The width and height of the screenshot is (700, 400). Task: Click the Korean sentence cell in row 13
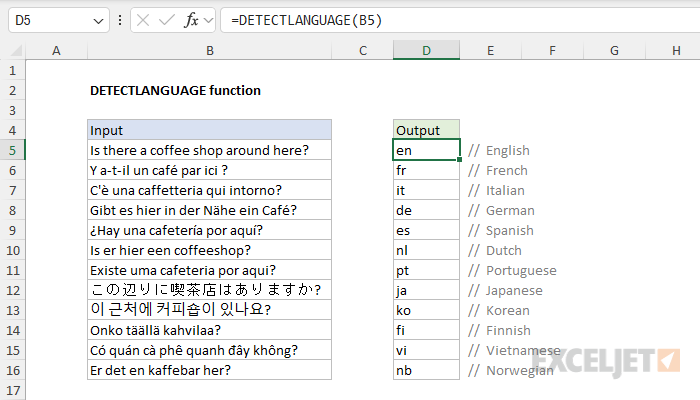[209, 310]
